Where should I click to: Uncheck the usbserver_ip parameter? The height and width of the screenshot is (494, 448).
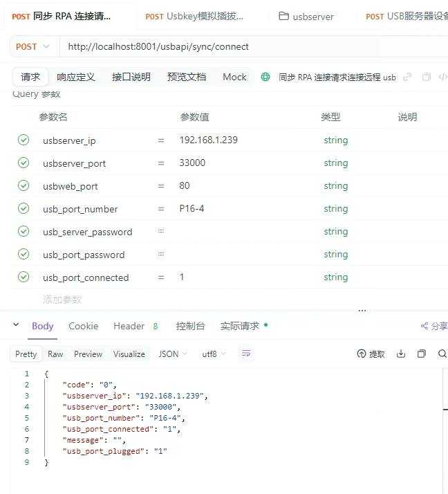[24, 140]
